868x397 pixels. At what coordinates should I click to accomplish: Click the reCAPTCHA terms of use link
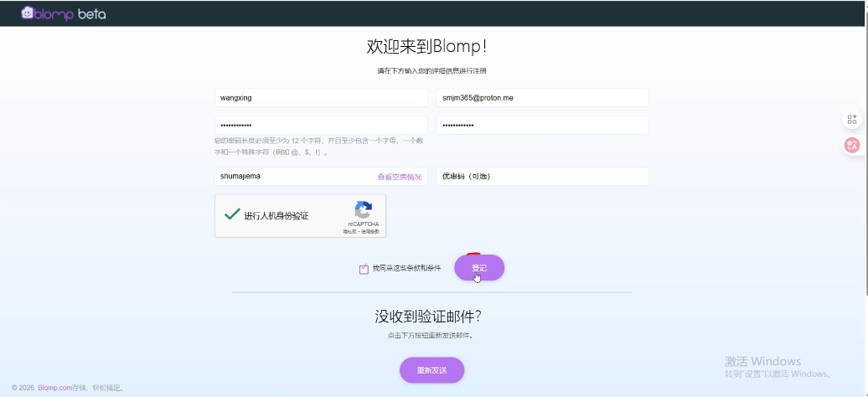tap(370, 231)
